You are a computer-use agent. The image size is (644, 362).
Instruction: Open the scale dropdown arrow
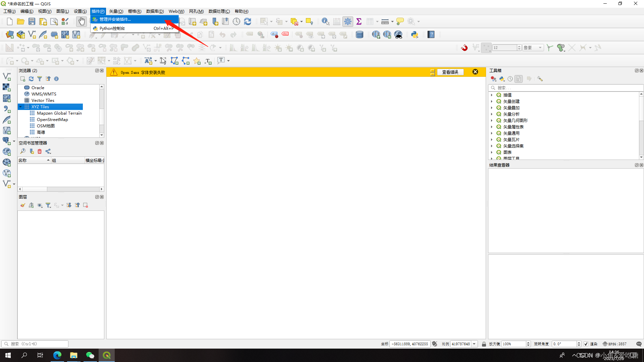[474, 344]
